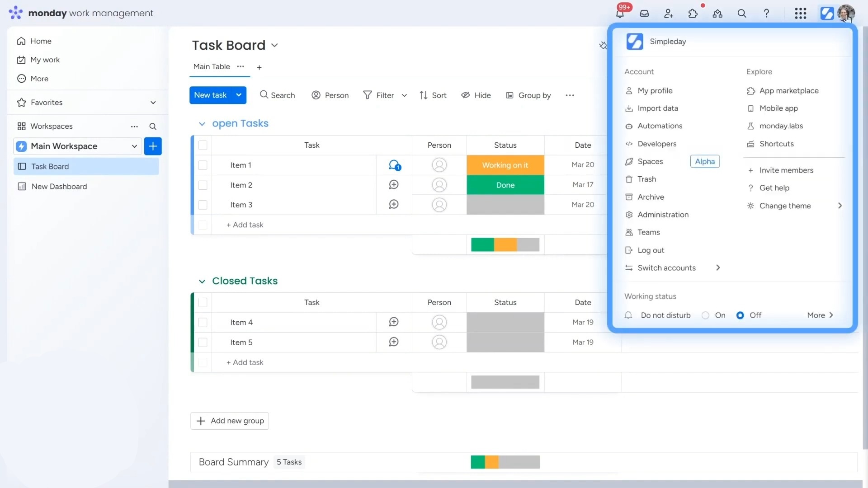Expand Change theme submenu

click(840, 206)
